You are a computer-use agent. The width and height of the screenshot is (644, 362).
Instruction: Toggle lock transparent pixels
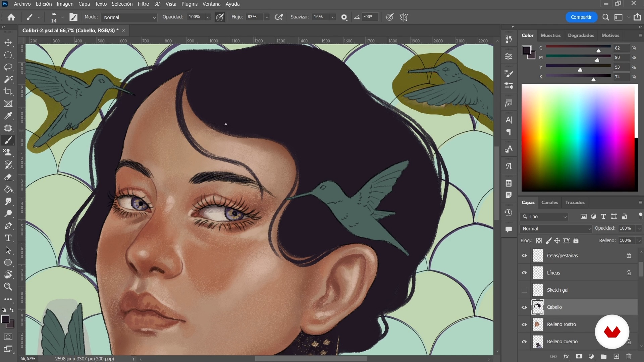pos(539,241)
